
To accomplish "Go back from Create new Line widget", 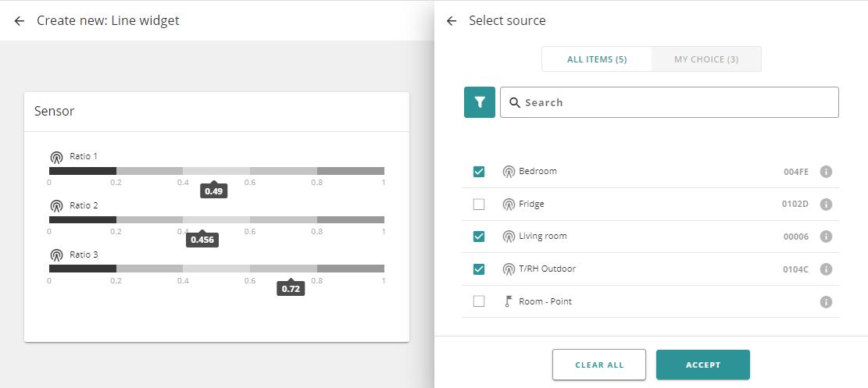I will click(20, 21).
